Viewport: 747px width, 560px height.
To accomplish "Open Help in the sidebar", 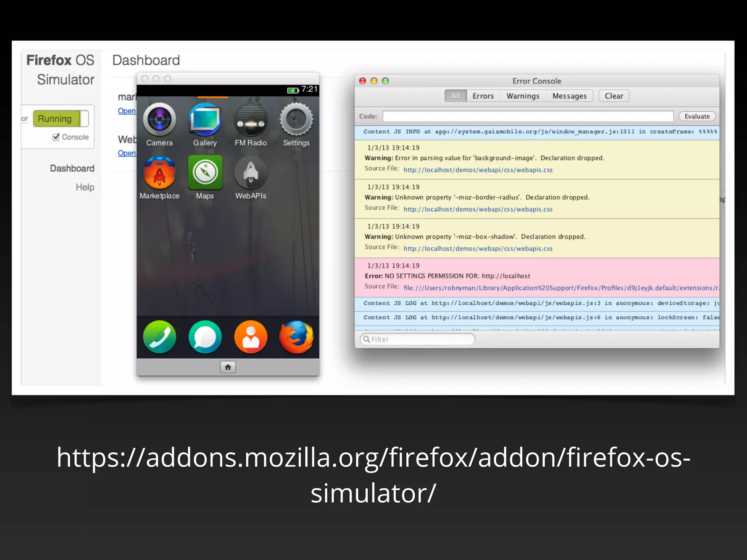I will coord(85,187).
